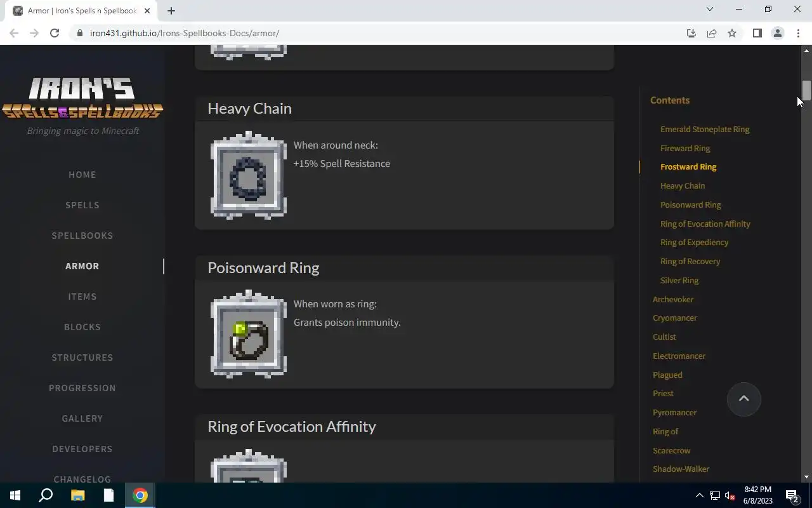
Task: Open the Windows Start menu
Action: click(x=15, y=495)
